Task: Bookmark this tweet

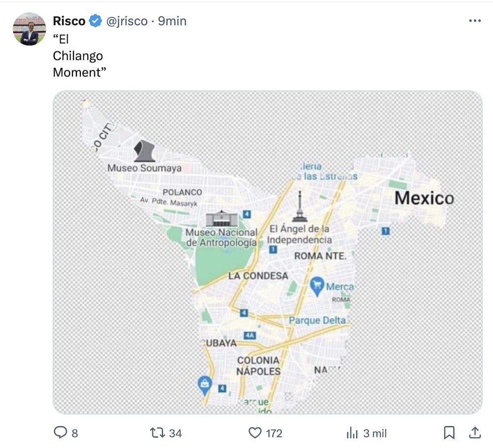Action: (x=449, y=433)
